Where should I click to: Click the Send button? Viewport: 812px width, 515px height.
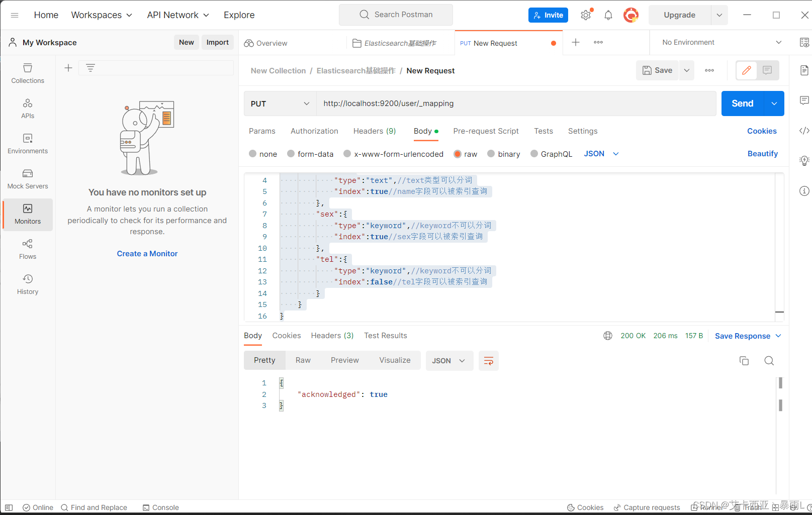pyautogui.click(x=743, y=104)
